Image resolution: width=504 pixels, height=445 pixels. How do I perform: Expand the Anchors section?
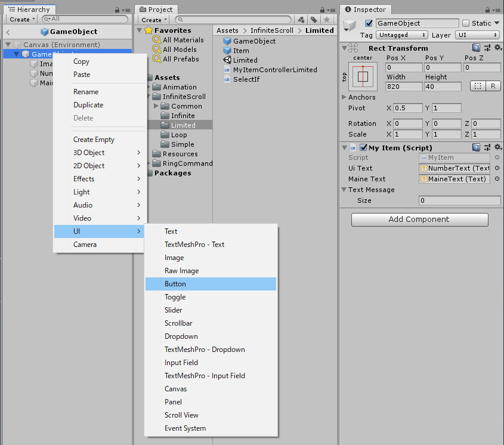344,97
